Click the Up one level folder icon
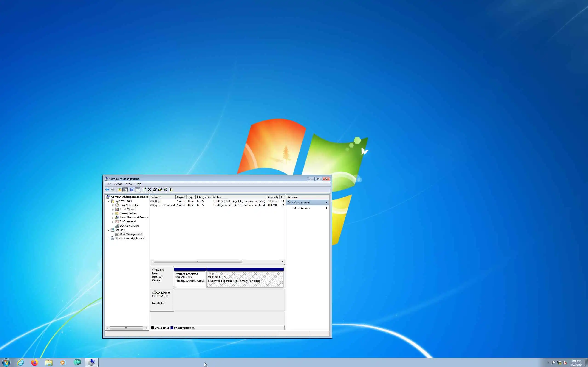Image resolution: width=588 pixels, height=367 pixels. point(119,189)
